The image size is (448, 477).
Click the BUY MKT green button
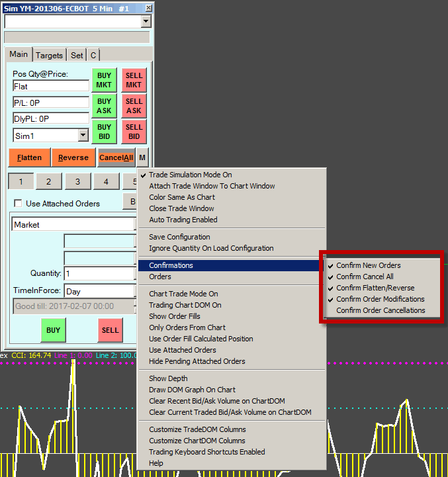[104, 80]
